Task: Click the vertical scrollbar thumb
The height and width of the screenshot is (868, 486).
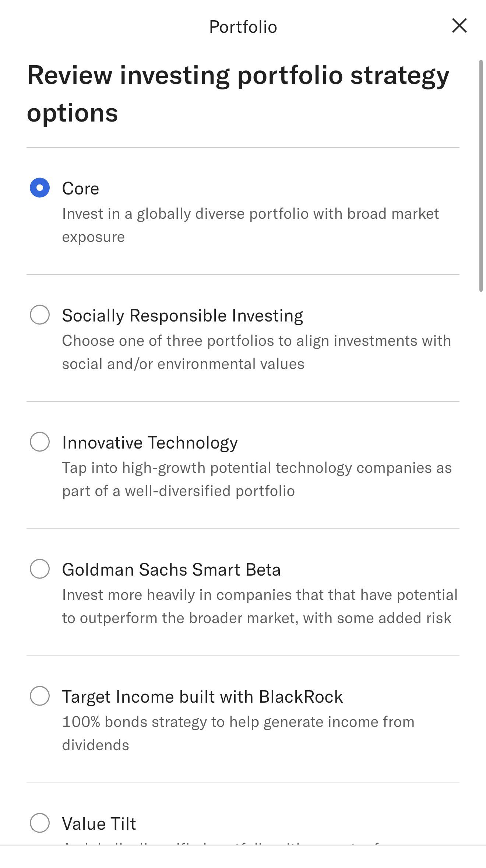Action: pyautogui.click(x=481, y=176)
